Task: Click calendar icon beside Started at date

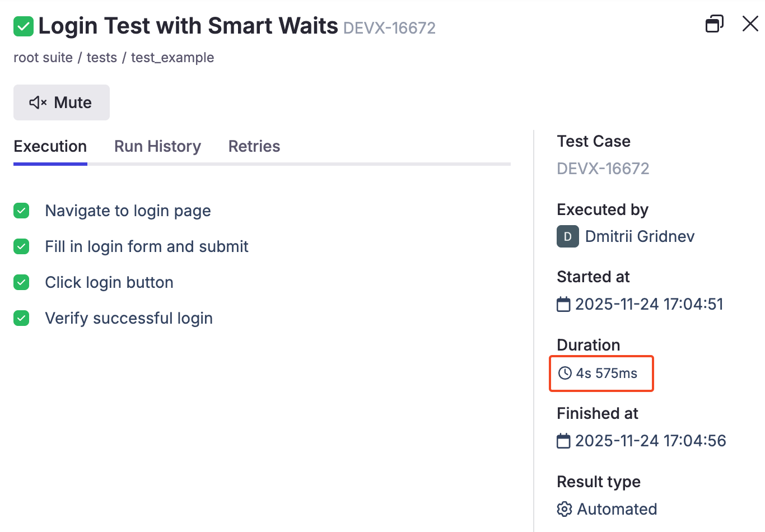Action: click(563, 305)
